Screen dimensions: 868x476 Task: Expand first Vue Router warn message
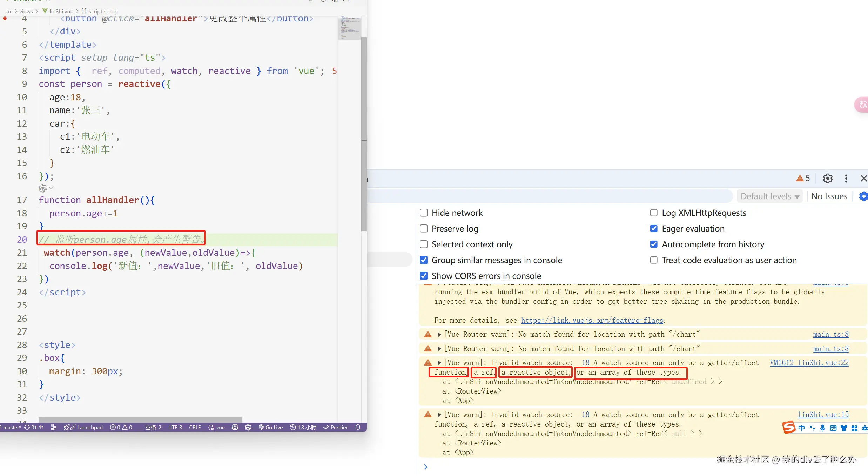click(x=439, y=335)
